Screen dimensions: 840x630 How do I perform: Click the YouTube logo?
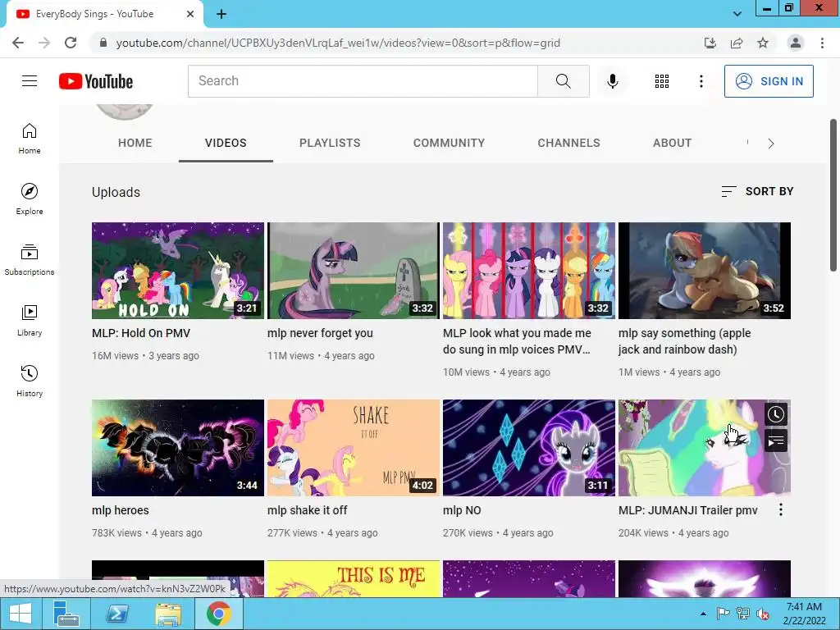click(96, 81)
